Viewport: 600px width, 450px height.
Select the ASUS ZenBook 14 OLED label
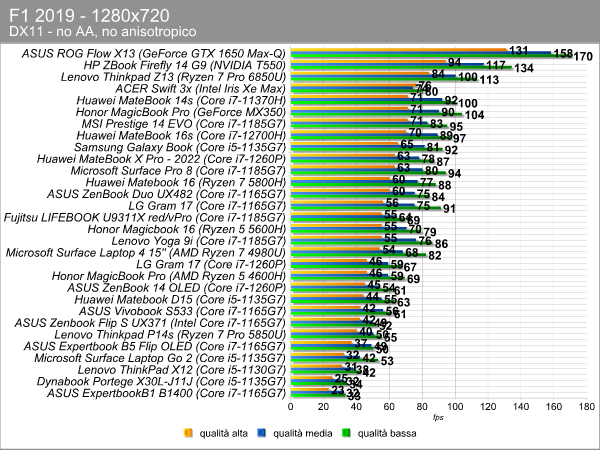point(177,288)
